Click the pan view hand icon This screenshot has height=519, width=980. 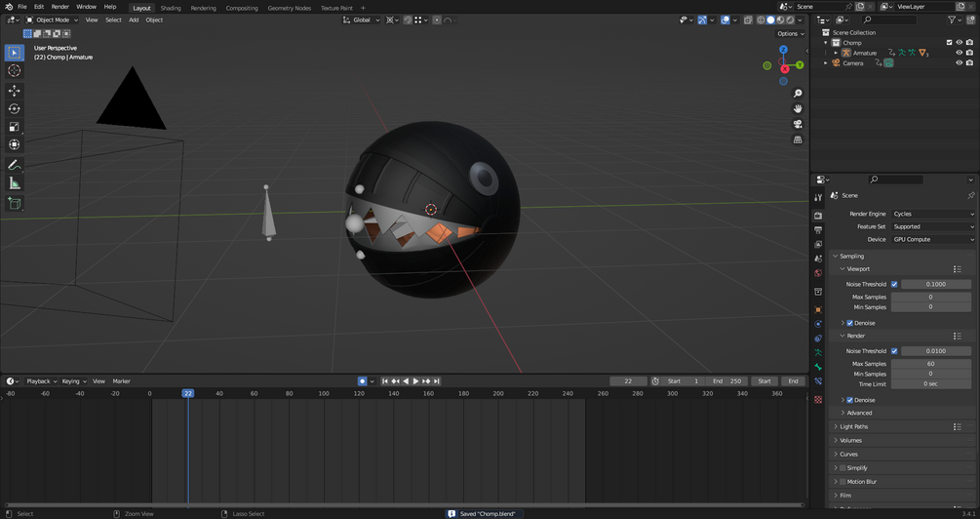tap(798, 109)
